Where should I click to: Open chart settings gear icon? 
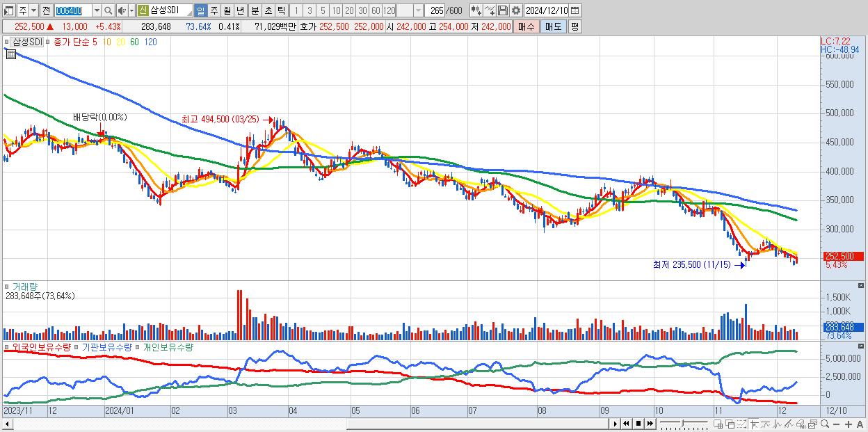pyautogui.click(x=516, y=10)
